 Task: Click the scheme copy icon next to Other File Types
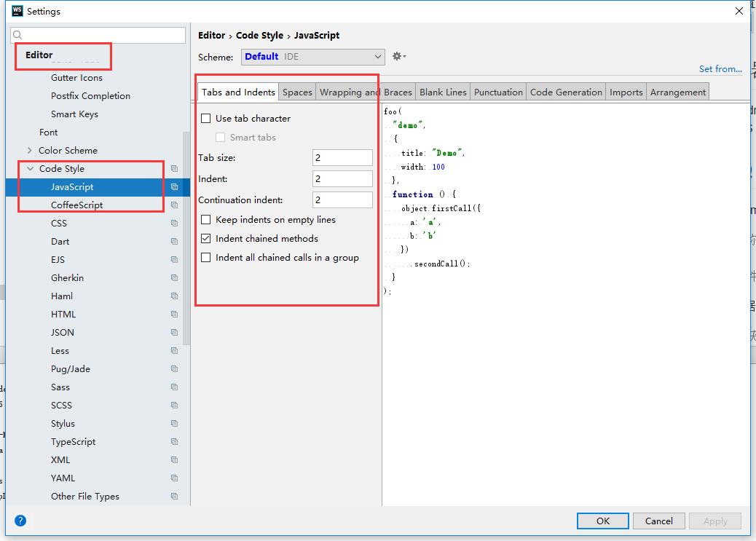(175, 497)
